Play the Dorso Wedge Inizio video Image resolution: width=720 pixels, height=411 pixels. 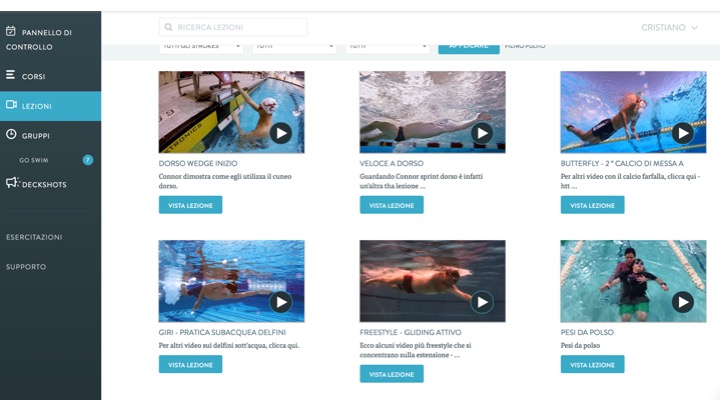tap(281, 133)
